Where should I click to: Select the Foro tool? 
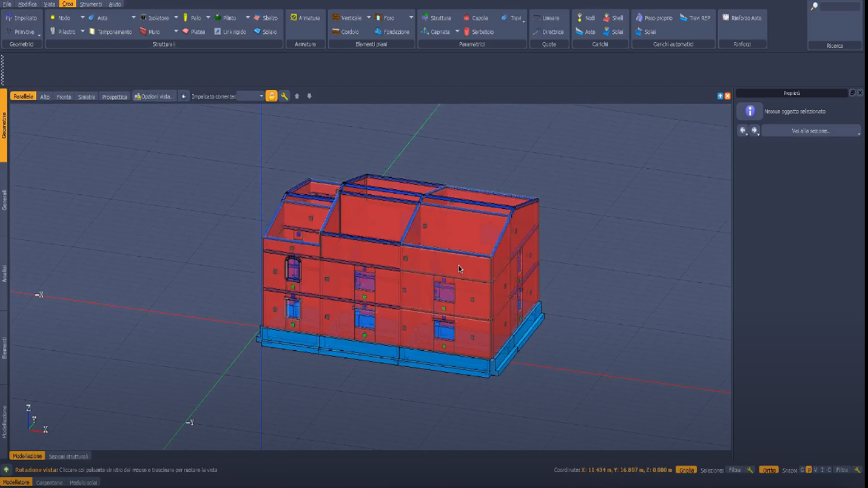pyautogui.click(x=385, y=18)
